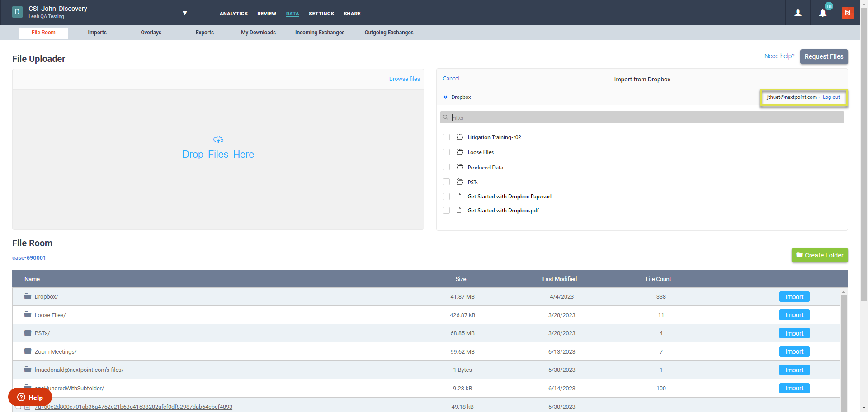
Task: Click the Dropbox logo icon in breadcrumb
Action: coord(445,97)
